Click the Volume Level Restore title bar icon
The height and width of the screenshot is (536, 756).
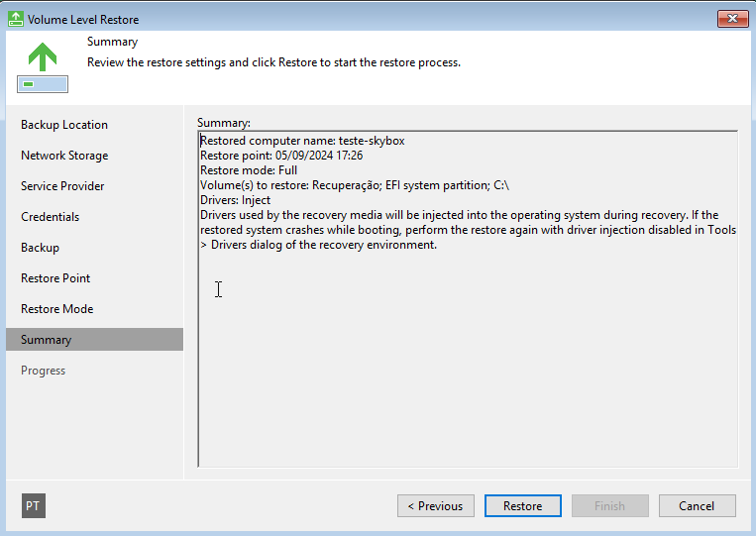16,19
